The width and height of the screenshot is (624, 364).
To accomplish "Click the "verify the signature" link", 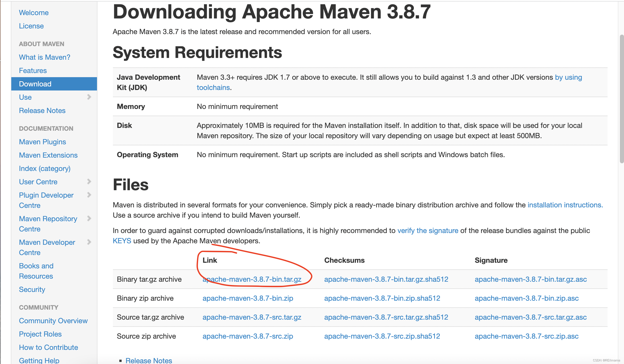I will coord(428,230).
